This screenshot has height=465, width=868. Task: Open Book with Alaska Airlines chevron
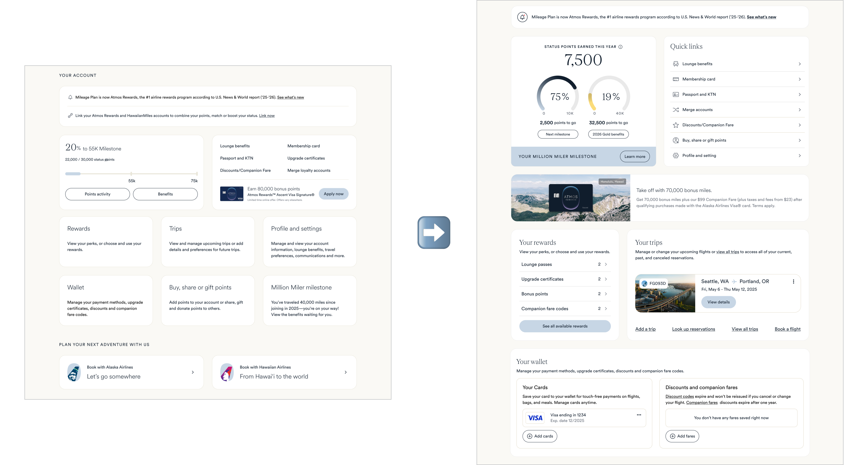(x=193, y=372)
